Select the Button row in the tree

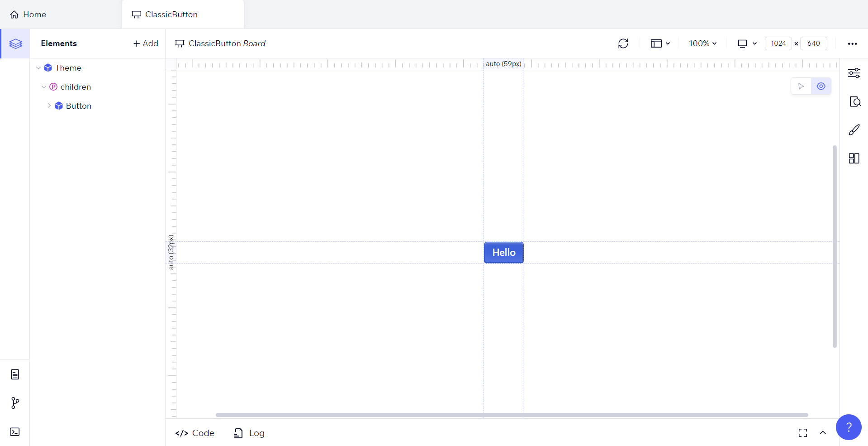click(98, 106)
